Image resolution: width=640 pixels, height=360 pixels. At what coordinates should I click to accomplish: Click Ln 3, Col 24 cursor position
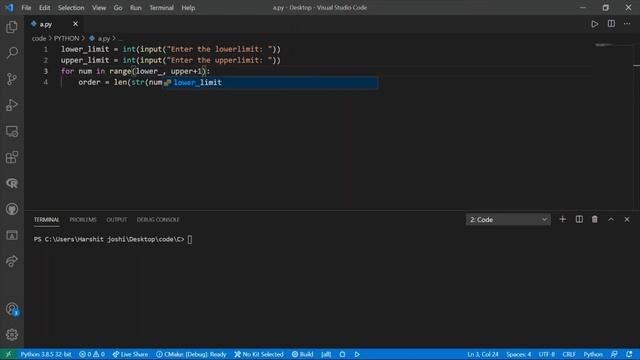483,354
